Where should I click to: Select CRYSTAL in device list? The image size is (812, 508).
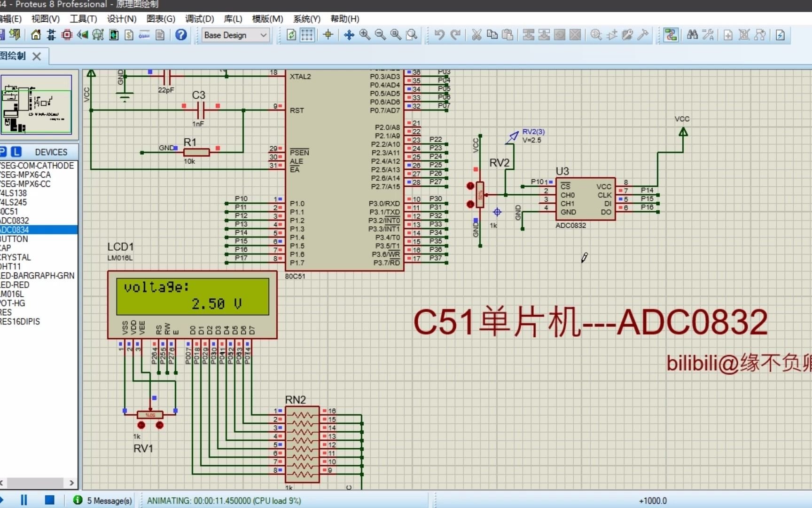39,257
